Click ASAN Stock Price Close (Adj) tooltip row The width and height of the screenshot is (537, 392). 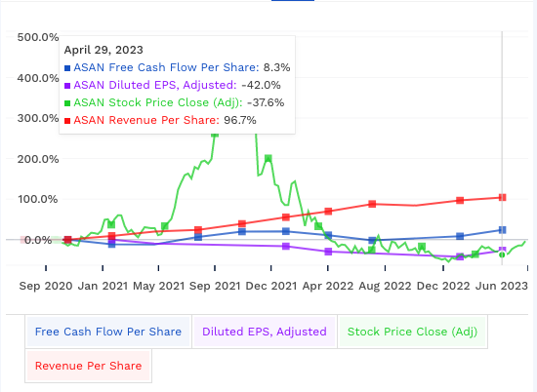pyautogui.click(x=175, y=102)
